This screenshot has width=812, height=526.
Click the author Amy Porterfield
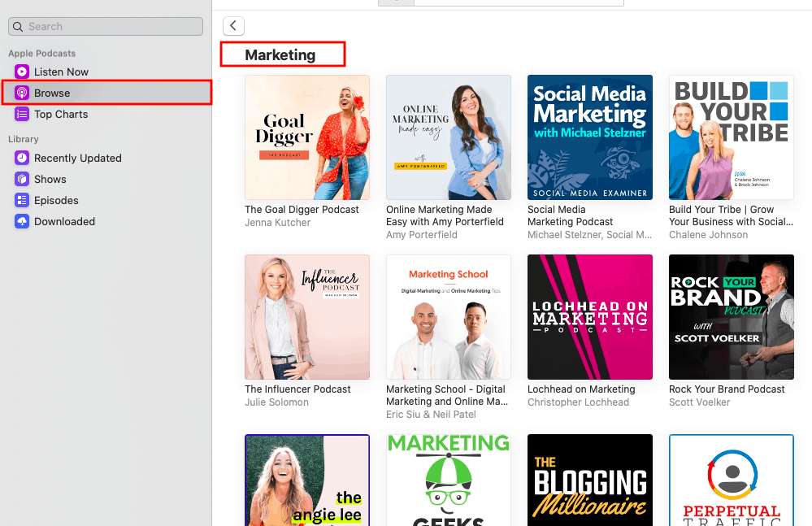tap(422, 235)
